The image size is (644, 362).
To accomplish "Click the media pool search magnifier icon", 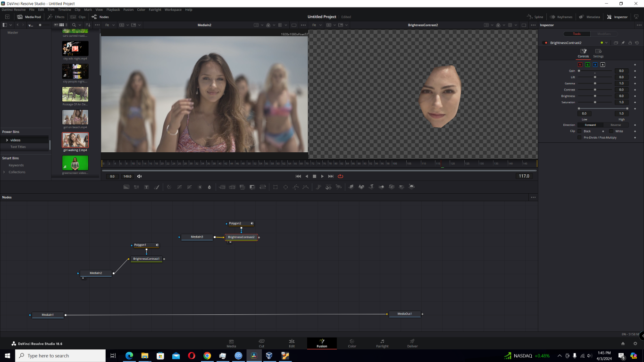I will tap(75, 25).
